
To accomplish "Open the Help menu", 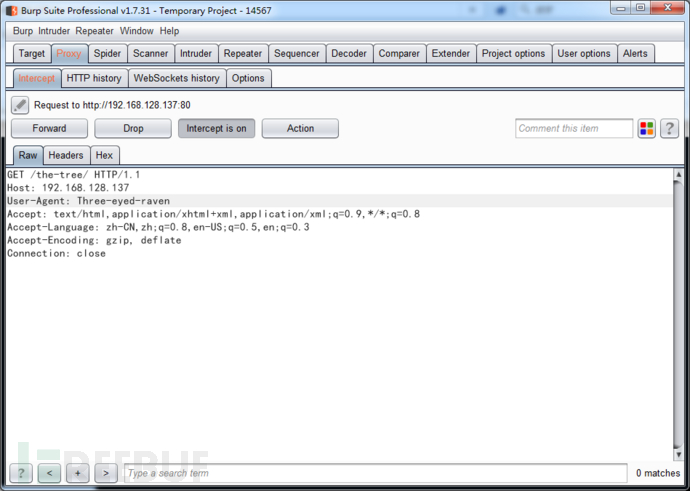I will [169, 31].
